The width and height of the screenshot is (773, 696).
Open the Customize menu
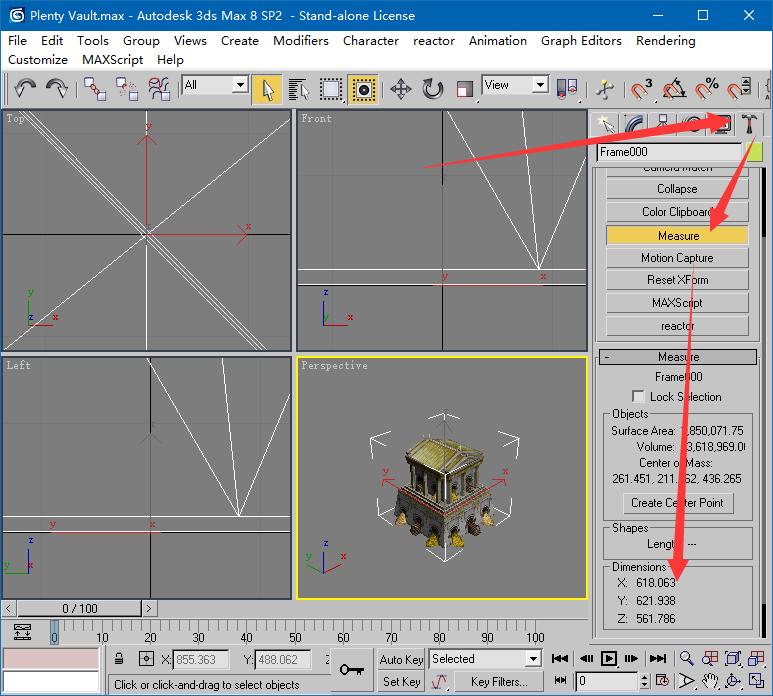38,60
